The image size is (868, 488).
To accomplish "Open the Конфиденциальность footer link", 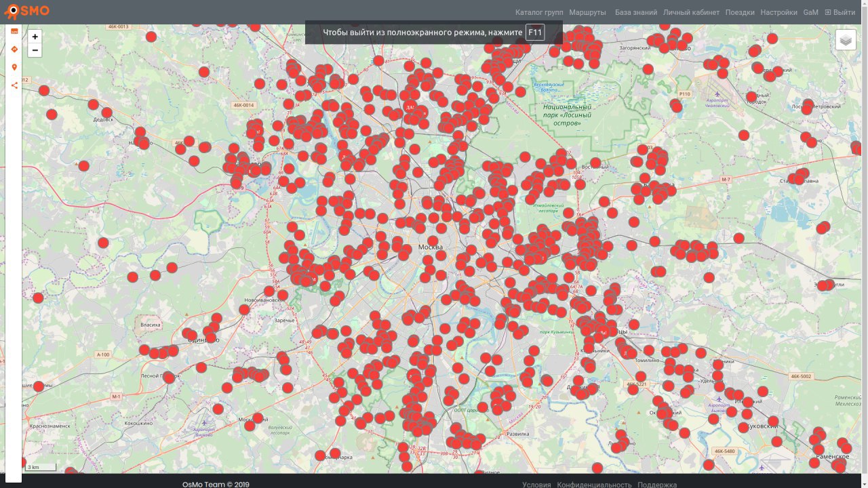I will 594,485.
